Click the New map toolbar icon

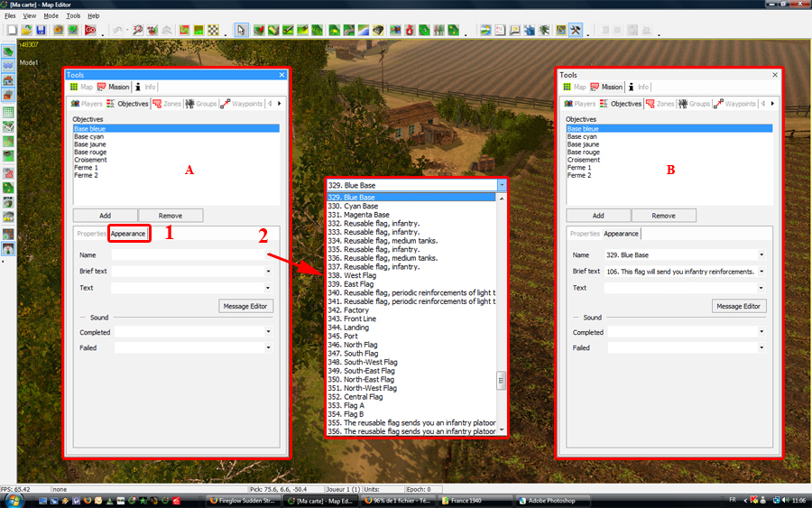[12, 30]
